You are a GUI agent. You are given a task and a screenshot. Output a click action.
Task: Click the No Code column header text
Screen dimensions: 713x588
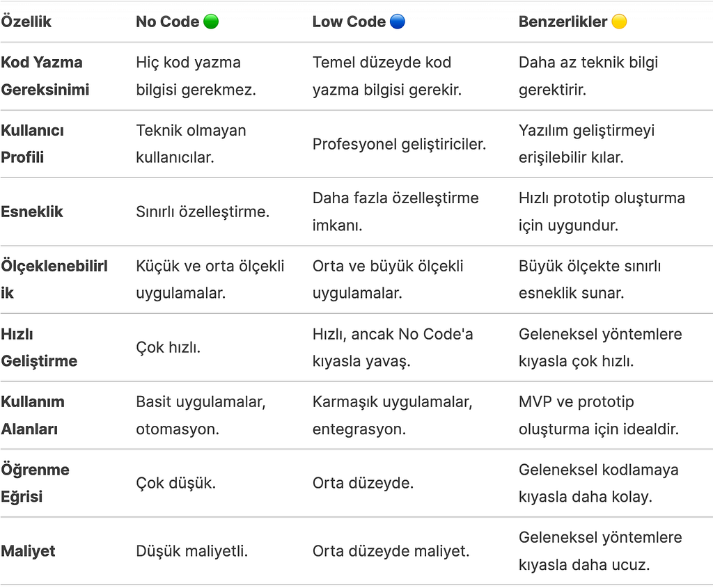(167, 22)
